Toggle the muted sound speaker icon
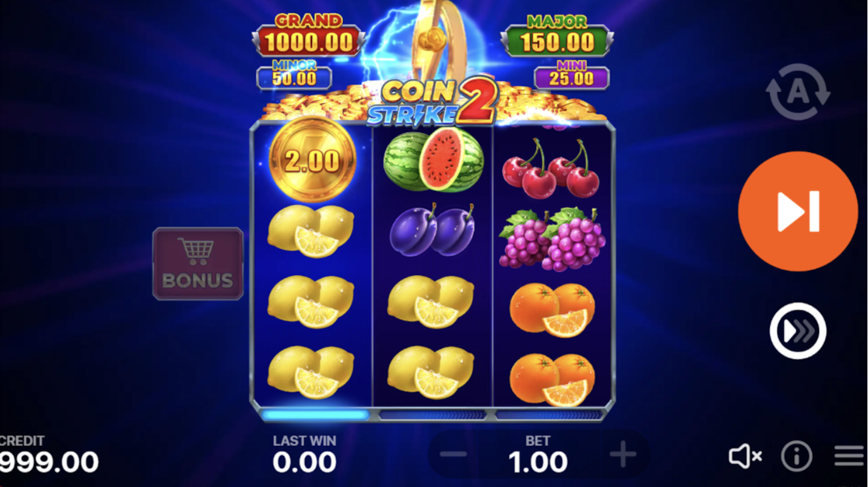868x487 pixels. coord(745,456)
